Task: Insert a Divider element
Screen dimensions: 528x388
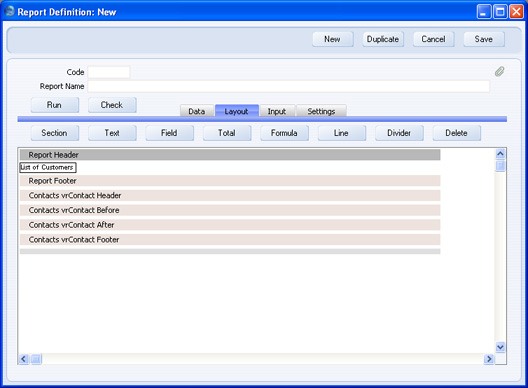Action: 399,133
